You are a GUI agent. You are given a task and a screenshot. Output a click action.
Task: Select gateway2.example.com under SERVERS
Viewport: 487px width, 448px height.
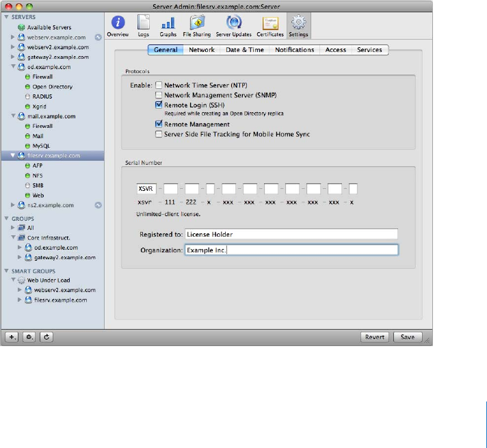click(x=58, y=57)
